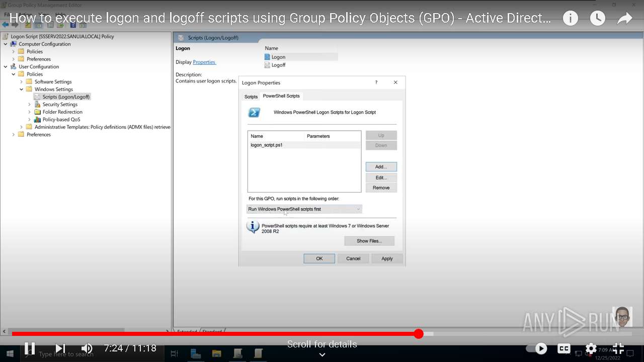Image resolution: width=644 pixels, height=362 pixels.
Task: Click the Down button
Action: 381,145
